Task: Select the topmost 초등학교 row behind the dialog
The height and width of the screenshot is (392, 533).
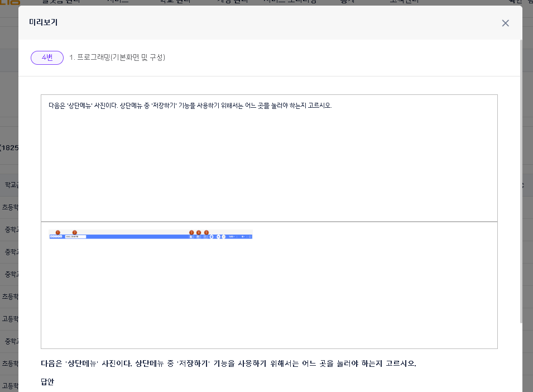Action: tap(9, 207)
